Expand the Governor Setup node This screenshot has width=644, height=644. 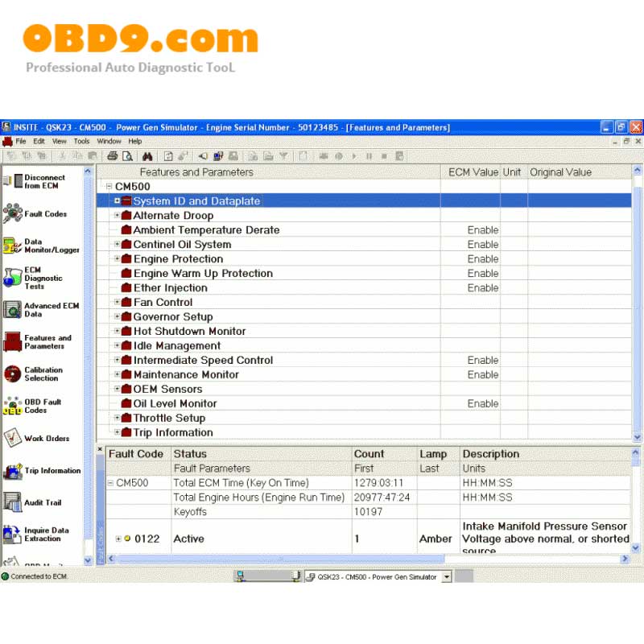(x=117, y=316)
